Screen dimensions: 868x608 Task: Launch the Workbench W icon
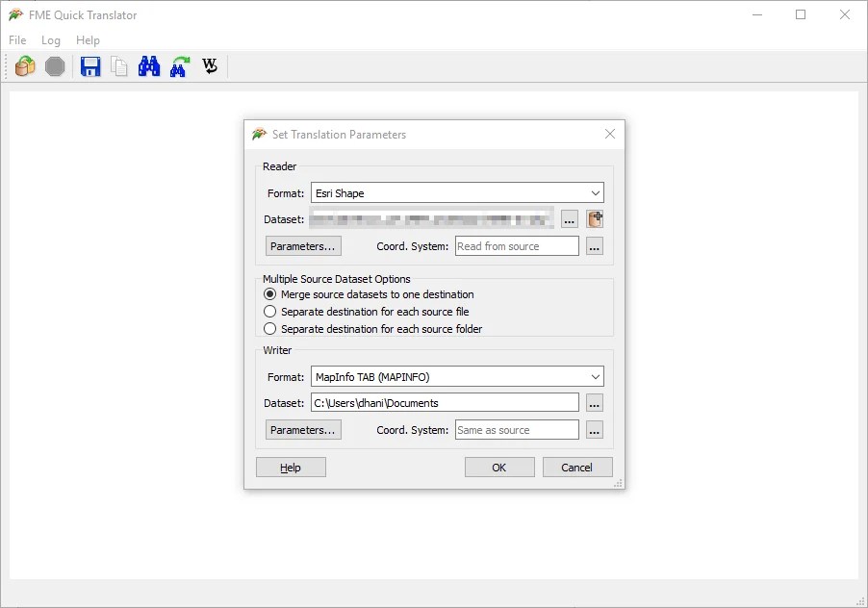click(x=210, y=65)
